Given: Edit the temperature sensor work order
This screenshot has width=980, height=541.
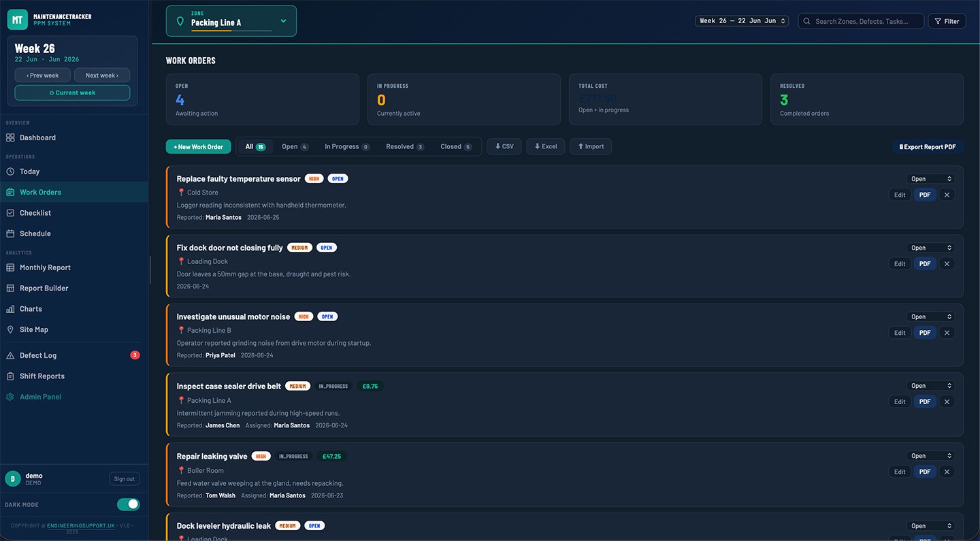Looking at the screenshot, I should pyautogui.click(x=900, y=195).
